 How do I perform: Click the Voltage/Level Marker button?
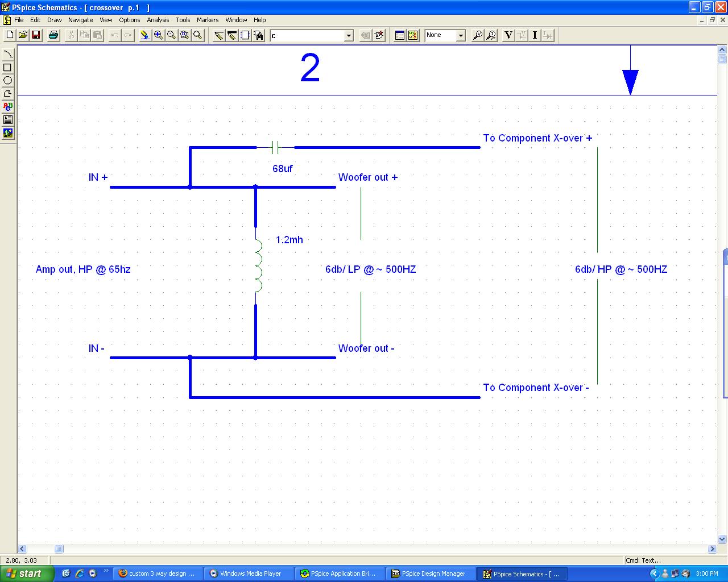click(x=478, y=35)
